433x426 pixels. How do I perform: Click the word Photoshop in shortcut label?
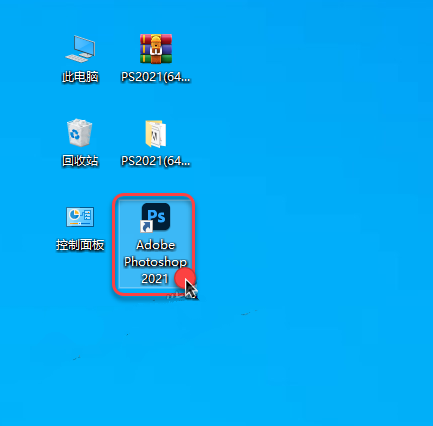point(155,262)
